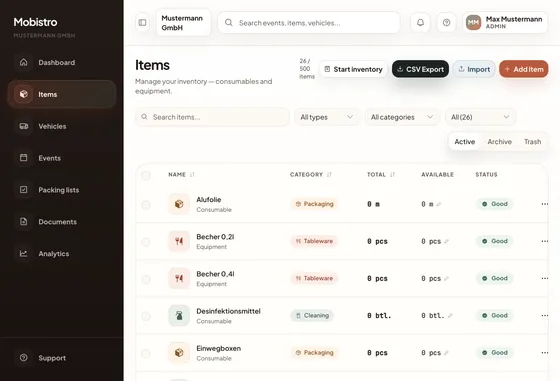Select the Alufolie row checkbox
The image size is (560, 381).
146,205
